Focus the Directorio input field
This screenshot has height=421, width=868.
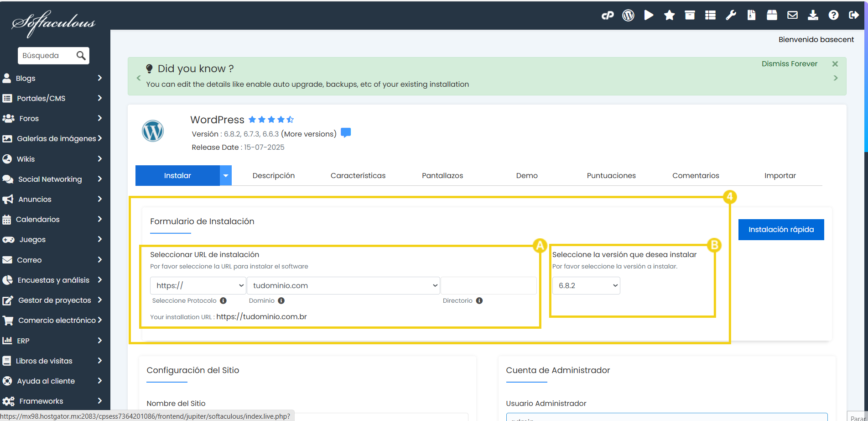489,285
